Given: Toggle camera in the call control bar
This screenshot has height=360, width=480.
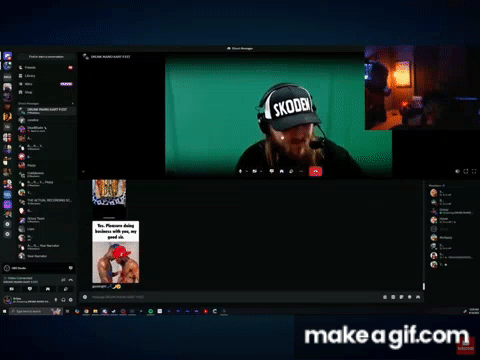Looking at the screenshot, I should pos(255,171).
